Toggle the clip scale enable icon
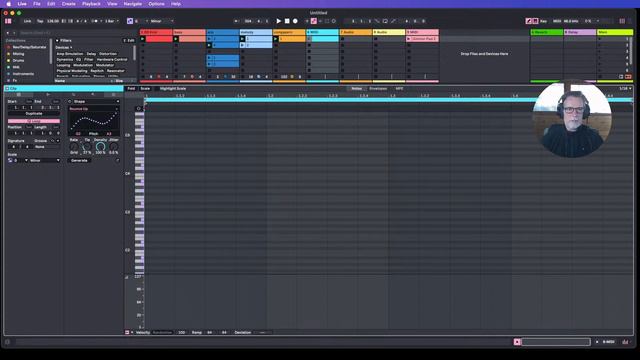 coord(10,160)
